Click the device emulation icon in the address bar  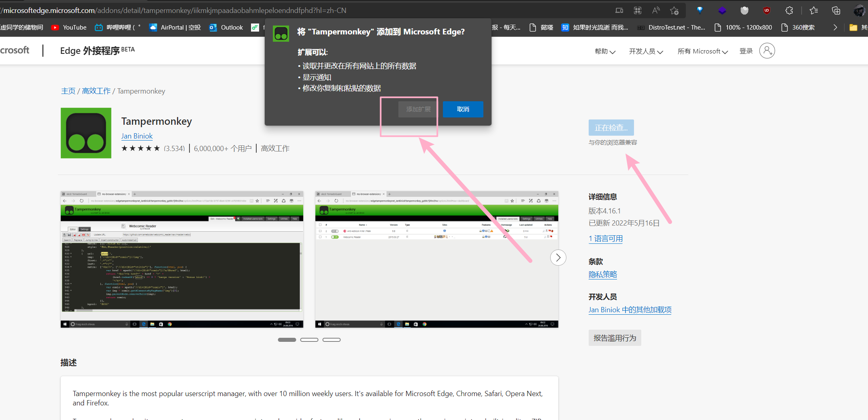[x=619, y=11]
